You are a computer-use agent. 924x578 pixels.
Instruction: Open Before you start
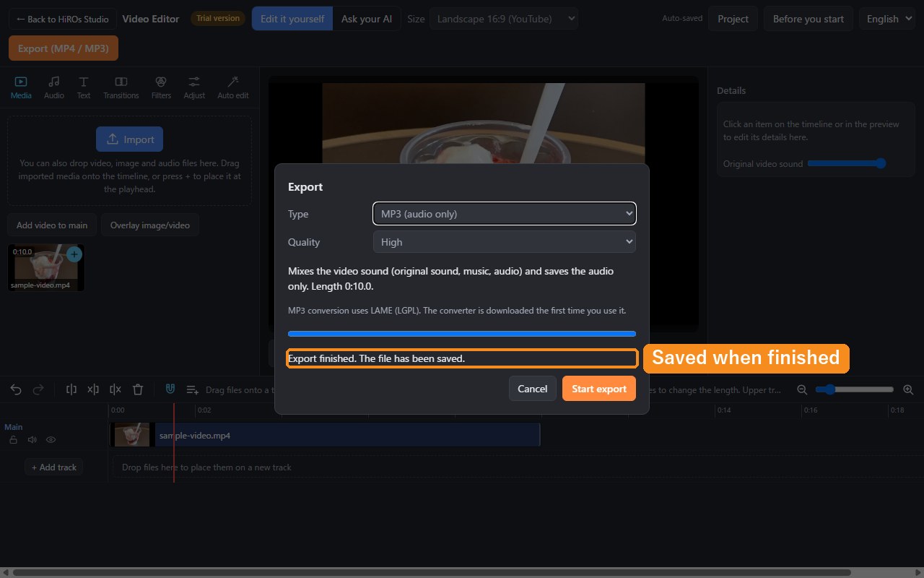tap(808, 19)
